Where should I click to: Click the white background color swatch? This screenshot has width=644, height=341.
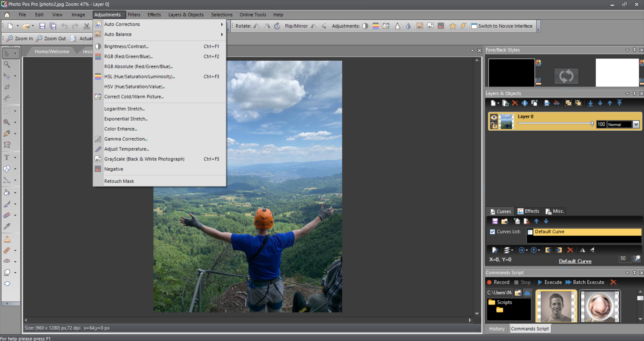pyautogui.click(x=617, y=73)
